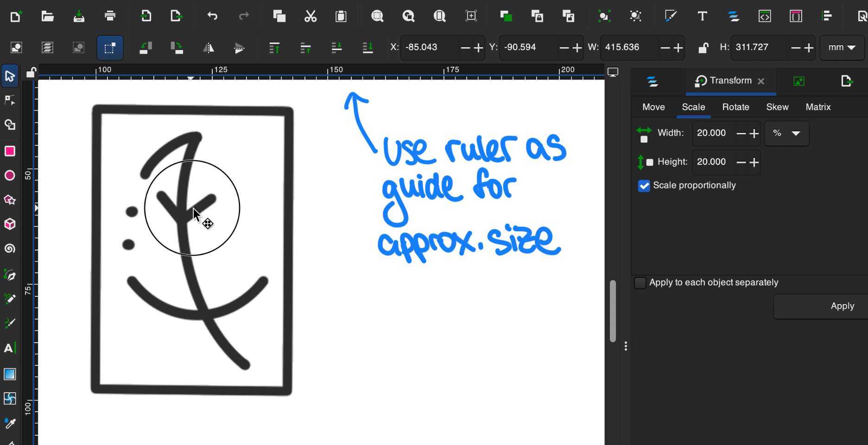The image size is (868, 445).
Task: Click the Undo icon in the top toolbar
Action: coord(212,16)
